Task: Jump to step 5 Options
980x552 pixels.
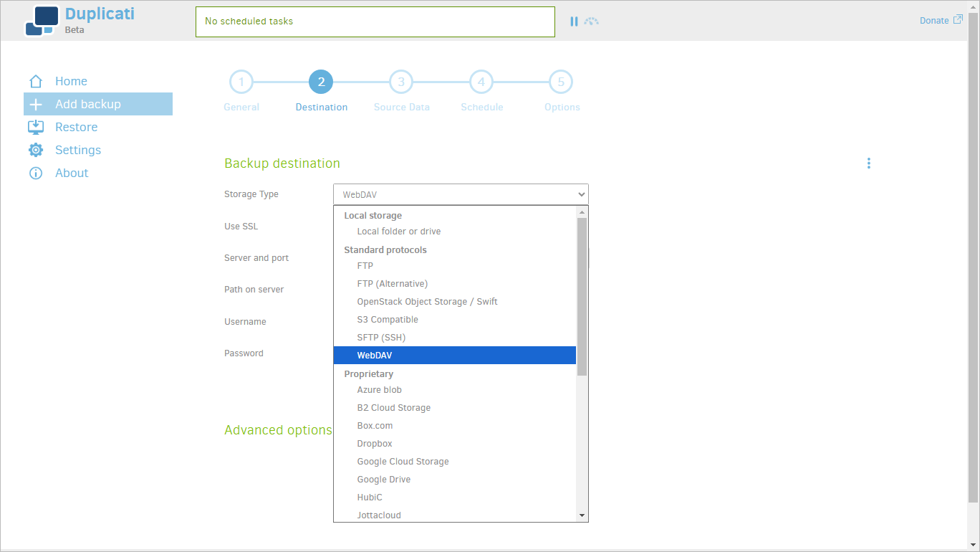Action: coord(561,82)
